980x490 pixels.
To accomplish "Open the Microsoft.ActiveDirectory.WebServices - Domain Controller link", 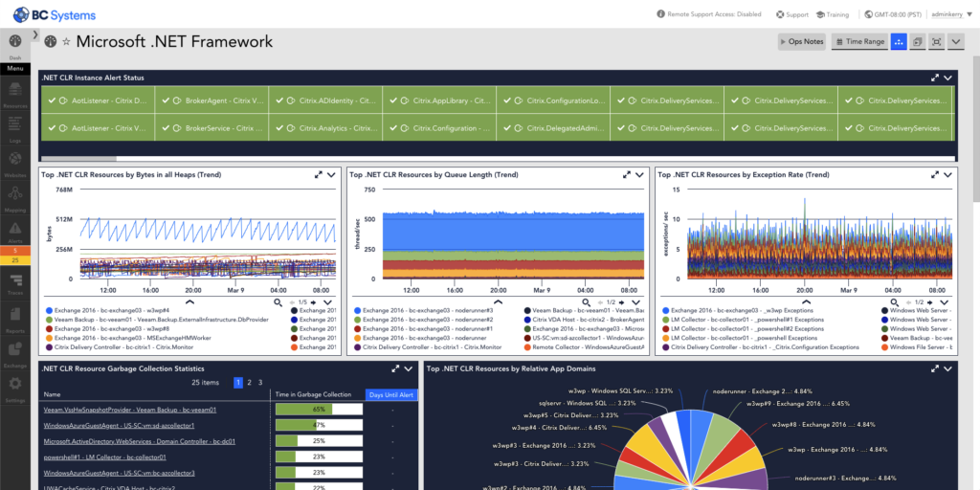I will [x=140, y=441].
